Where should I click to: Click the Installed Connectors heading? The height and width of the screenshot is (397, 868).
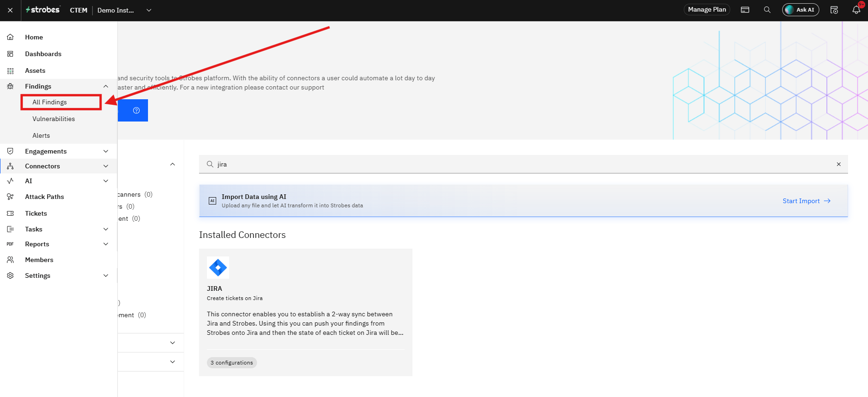pyautogui.click(x=242, y=235)
